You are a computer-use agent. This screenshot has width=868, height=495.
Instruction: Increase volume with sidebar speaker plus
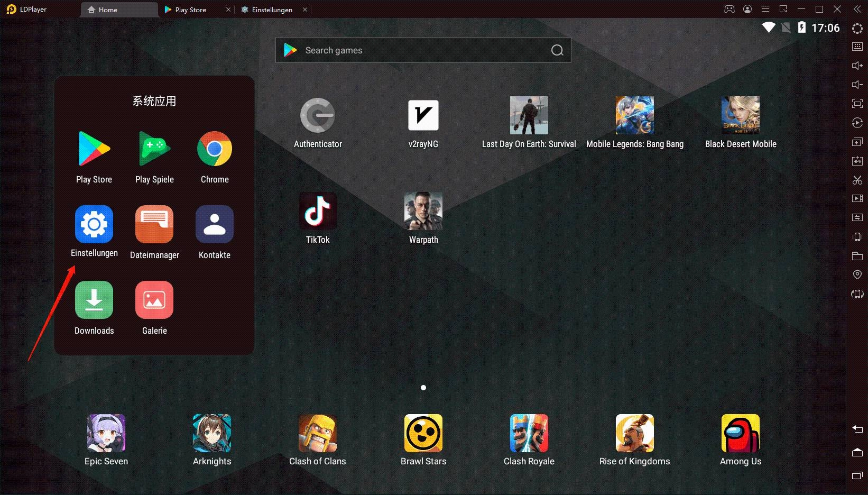click(857, 66)
